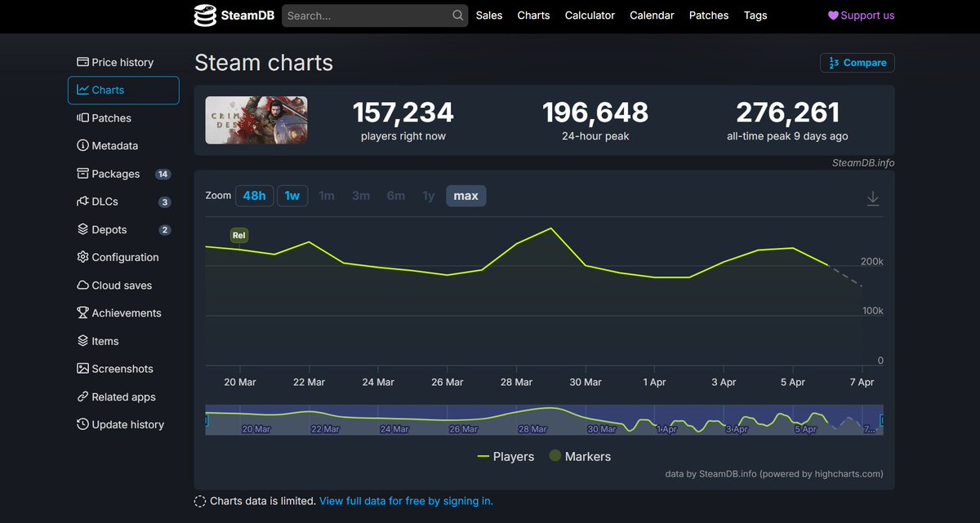The image size is (980, 523).
Task: Click the Price history sidebar icon
Action: tap(82, 62)
